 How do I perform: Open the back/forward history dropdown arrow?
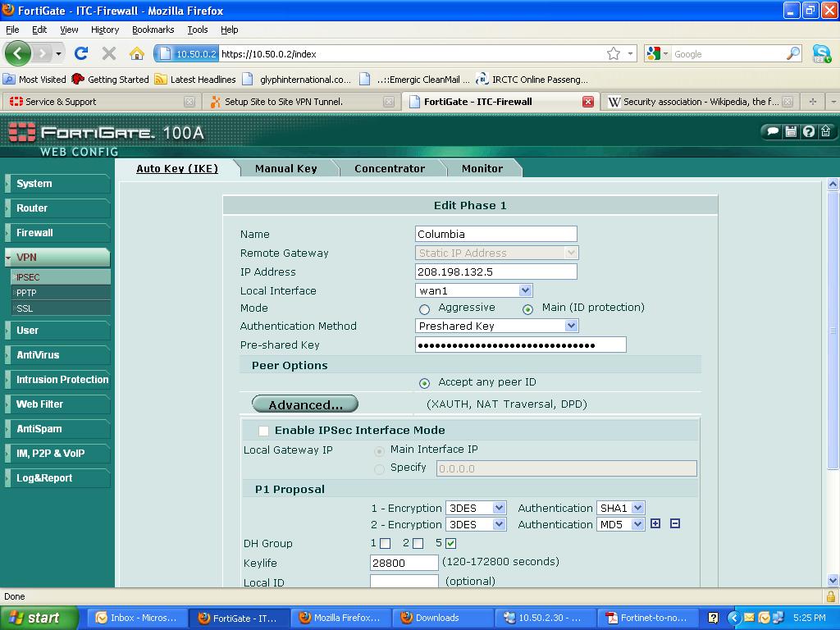(58, 53)
